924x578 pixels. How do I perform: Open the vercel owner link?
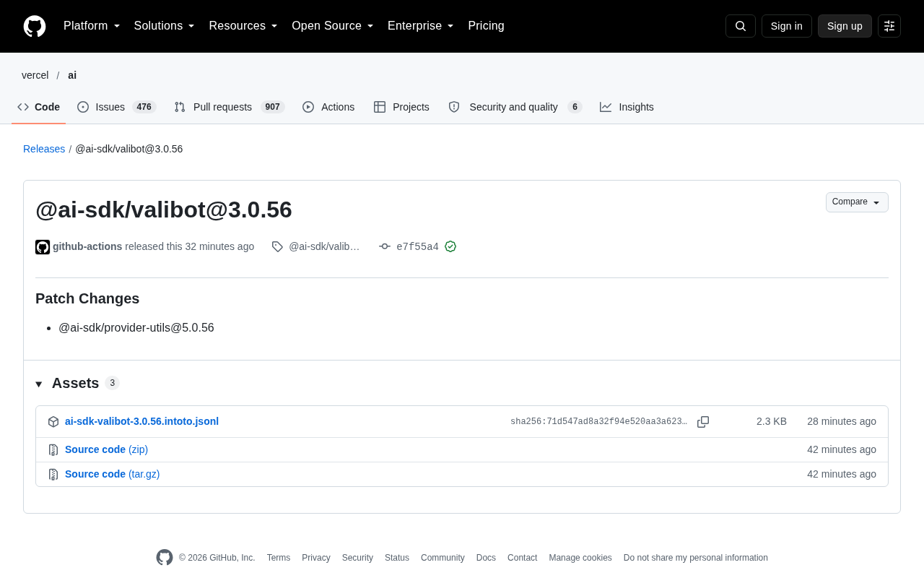click(35, 75)
